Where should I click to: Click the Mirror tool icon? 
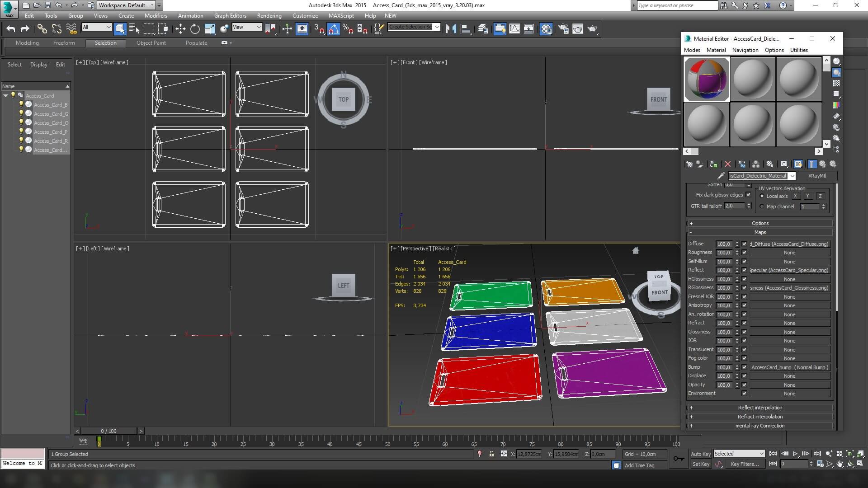pyautogui.click(x=451, y=29)
